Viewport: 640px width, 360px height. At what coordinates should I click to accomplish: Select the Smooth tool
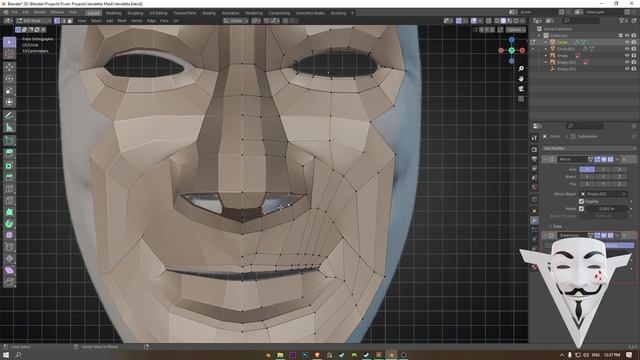[9, 235]
